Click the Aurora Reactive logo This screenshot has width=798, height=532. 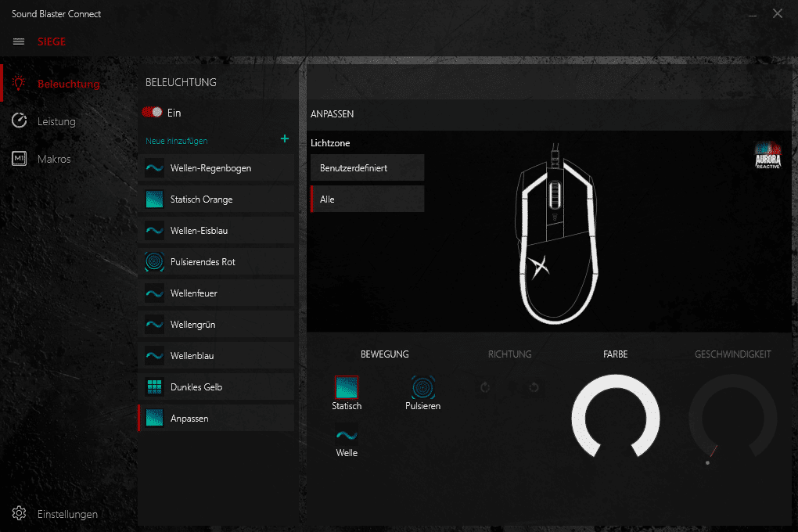(x=767, y=155)
